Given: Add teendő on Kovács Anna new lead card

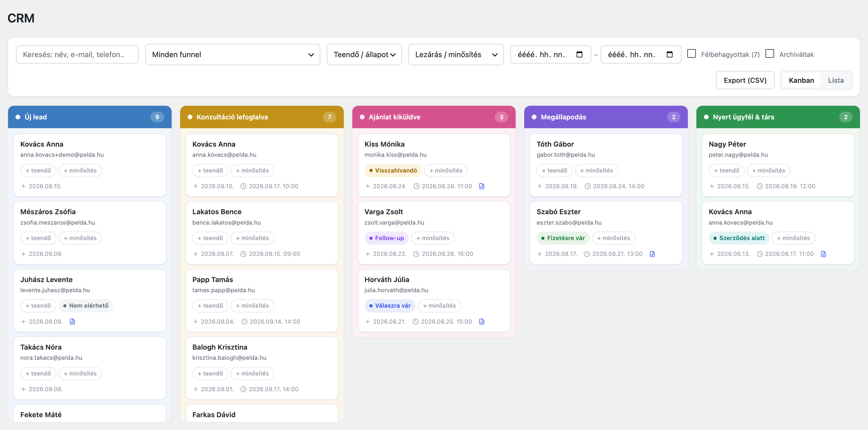Looking at the screenshot, I should [38, 171].
